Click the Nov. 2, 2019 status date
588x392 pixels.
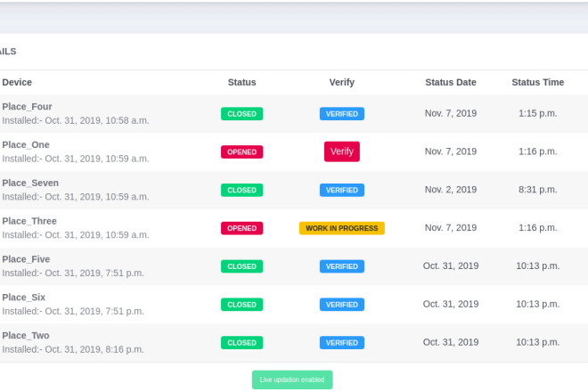point(451,190)
